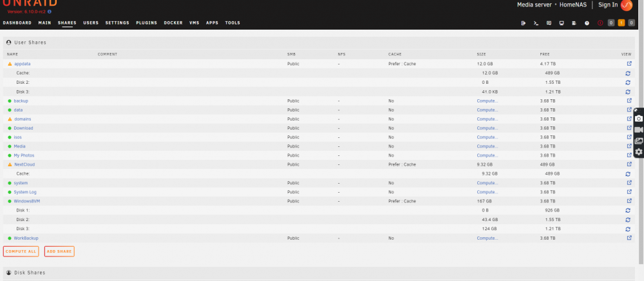Click the Sign In link
Image resolution: width=644 pixels, height=281 pixels.
(x=608, y=5)
